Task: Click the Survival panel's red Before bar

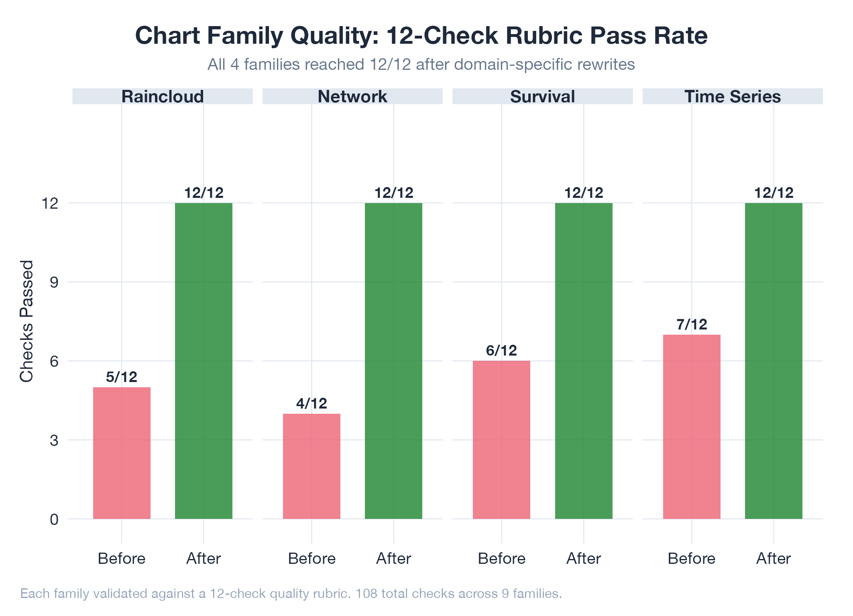Action: pos(501,439)
